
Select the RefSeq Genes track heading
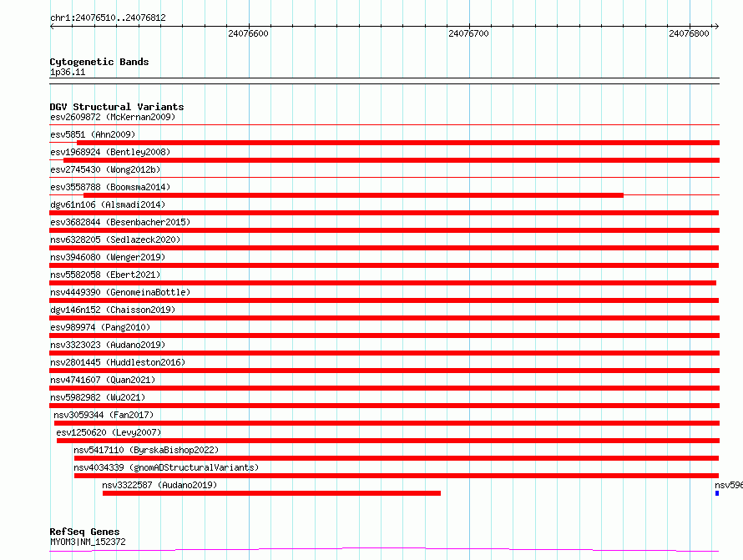84,532
